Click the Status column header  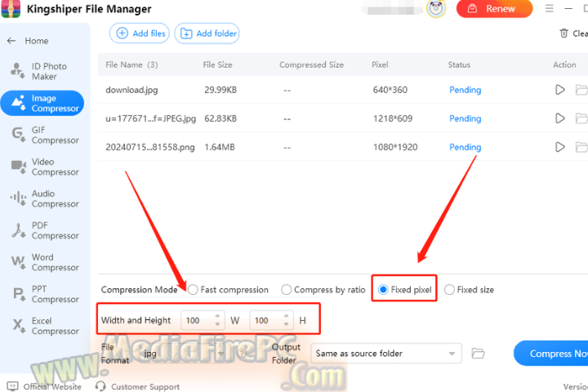coord(459,65)
